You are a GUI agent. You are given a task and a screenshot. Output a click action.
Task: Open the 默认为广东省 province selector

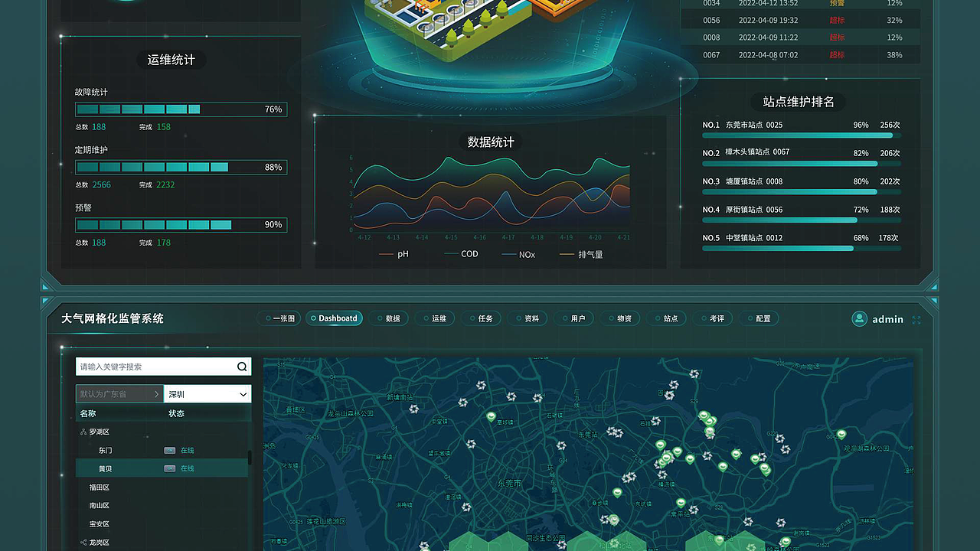[x=119, y=394]
